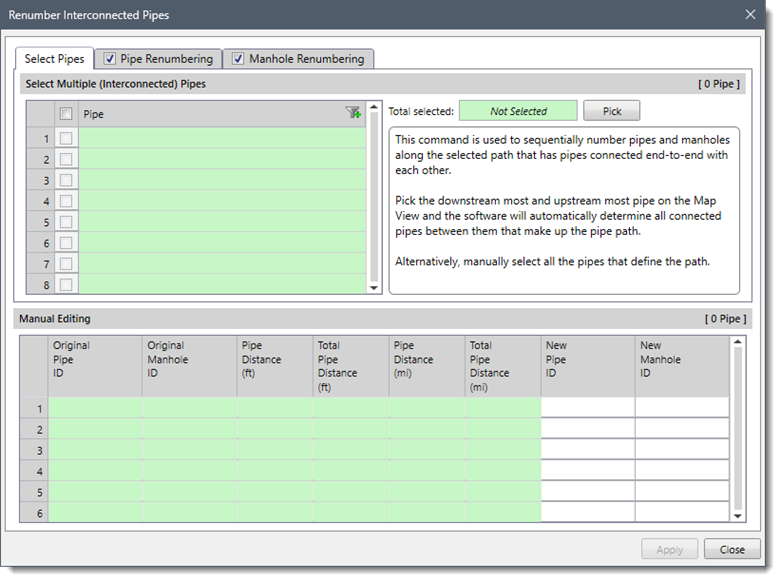The height and width of the screenshot is (581, 780).
Task: Click New Manhole ID cell in row 3
Action: pos(681,450)
